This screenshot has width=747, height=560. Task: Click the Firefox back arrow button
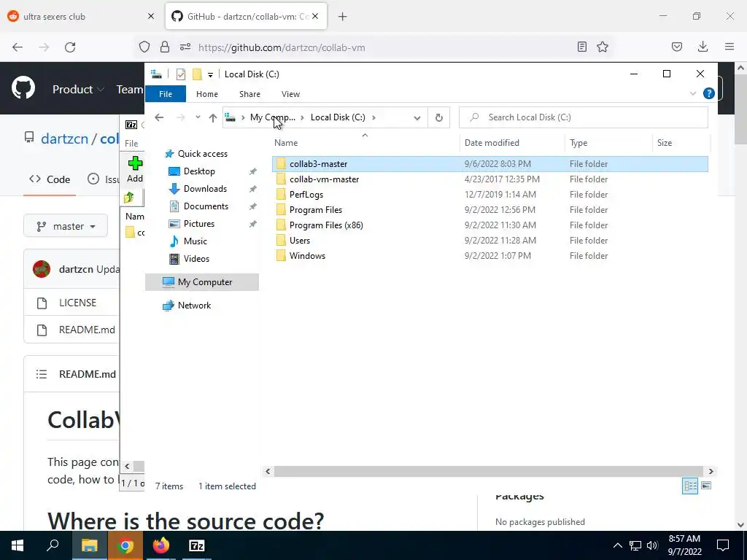click(x=18, y=47)
